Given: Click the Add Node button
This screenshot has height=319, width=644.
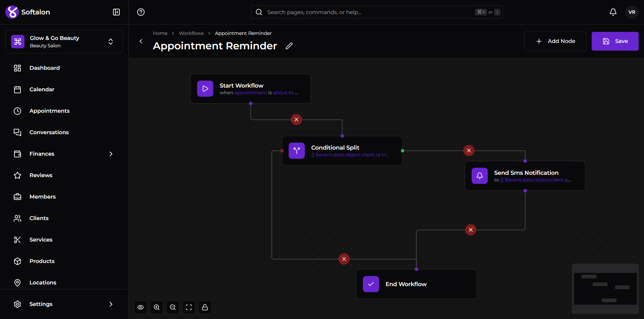Looking at the screenshot, I should [555, 41].
